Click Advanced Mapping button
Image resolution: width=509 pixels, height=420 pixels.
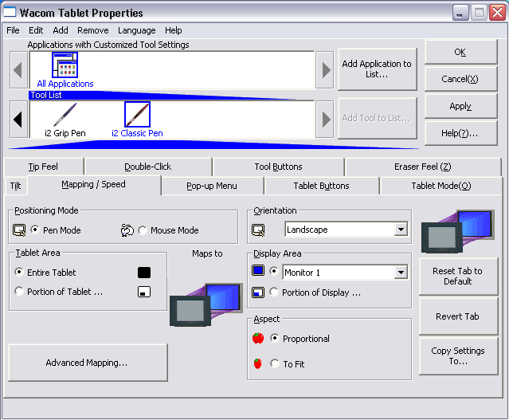pyautogui.click(x=88, y=363)
